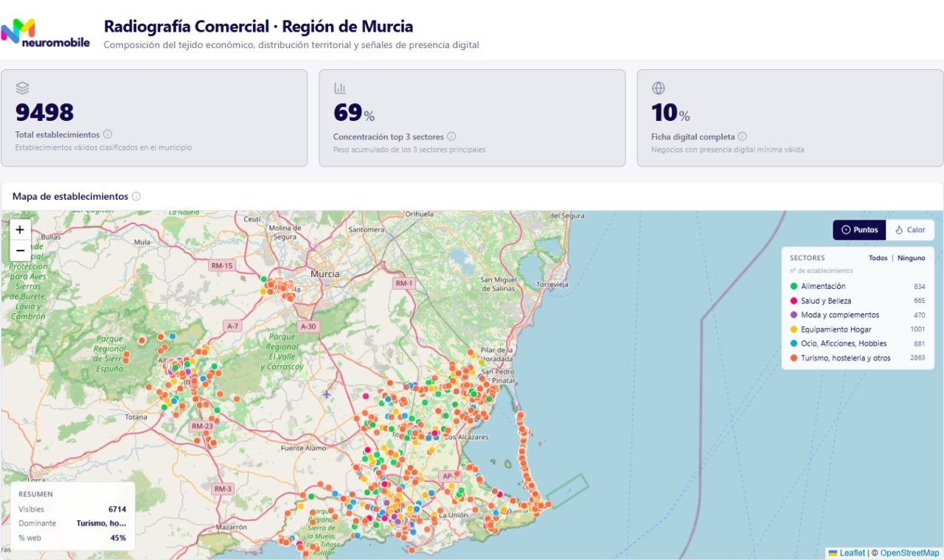944x560 pixels.
Task: Open info icon beside Mapa de establecimientos
Action: click(136, 197)
